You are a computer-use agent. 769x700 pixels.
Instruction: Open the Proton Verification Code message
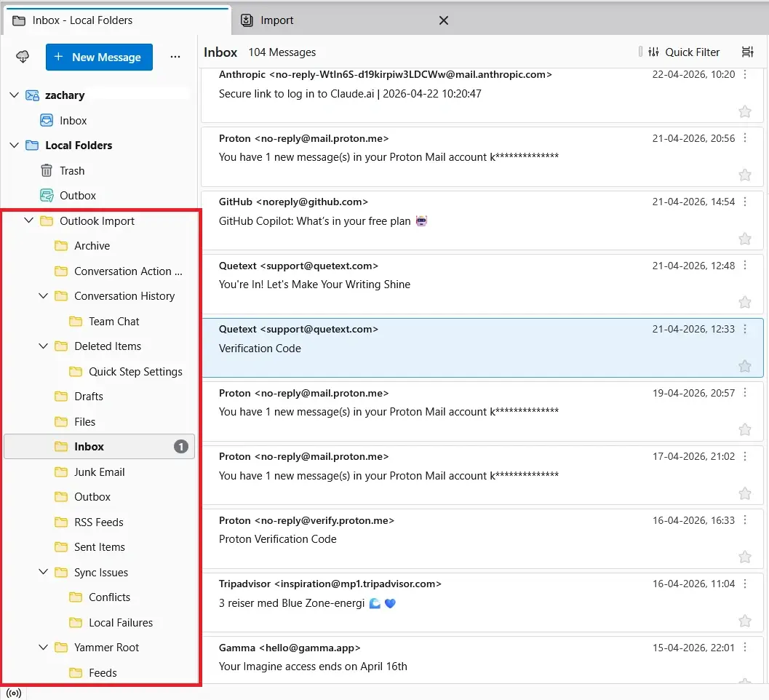pyautogui.click(x=482, y=538)
